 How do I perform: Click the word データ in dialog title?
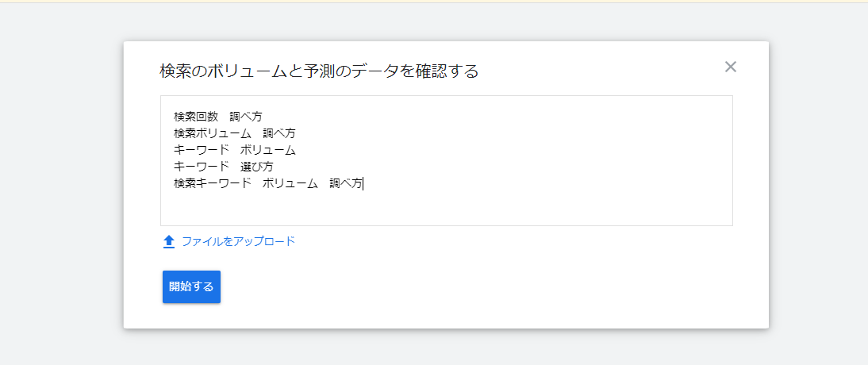[375, 71]
